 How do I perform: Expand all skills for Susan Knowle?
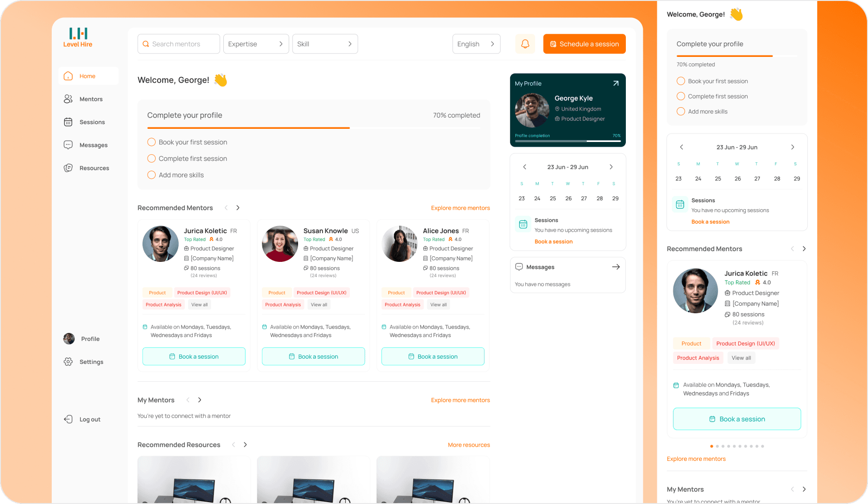pyautogui.click(x=319, y=305)
